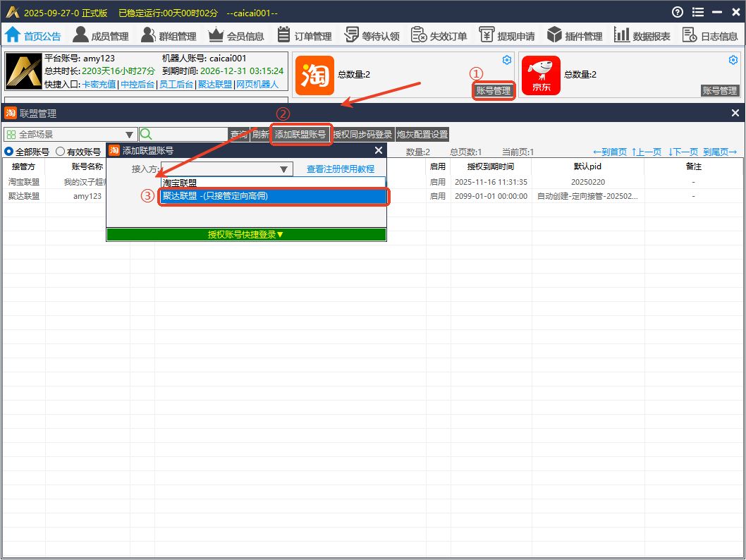The height and width of the screenshot is (560, 746).
Task: Open 数据报表 data reports chart icon
Action: (x=622, y=35)
